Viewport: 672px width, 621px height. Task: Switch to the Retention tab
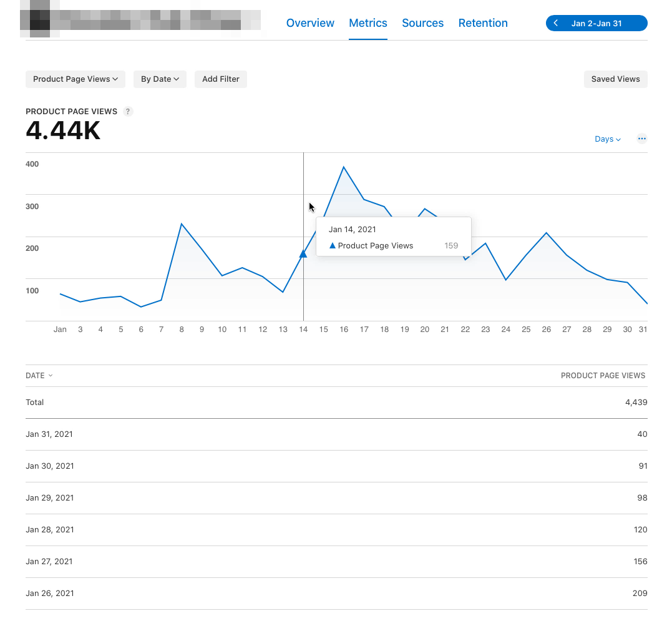[x=483, y=23]
